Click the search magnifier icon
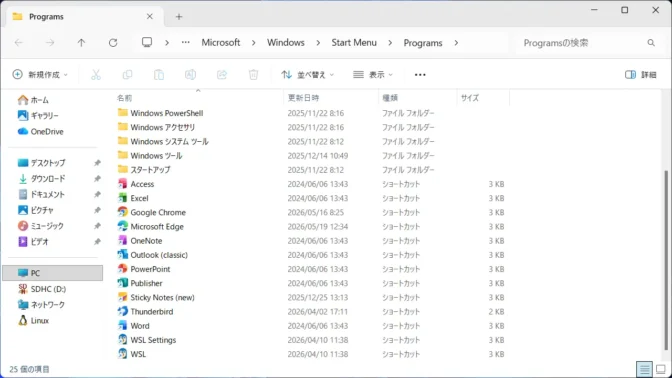The image size is (672, 378). (651, 43)
